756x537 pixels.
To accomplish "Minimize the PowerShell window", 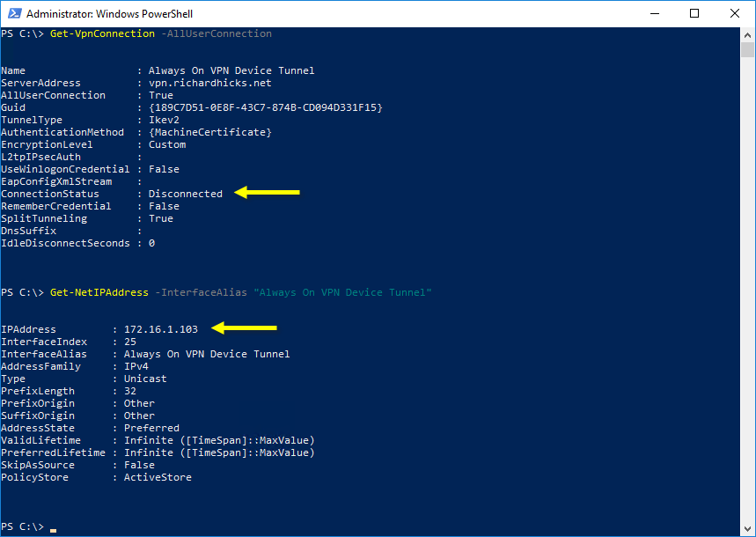I will tap(654, 13).
